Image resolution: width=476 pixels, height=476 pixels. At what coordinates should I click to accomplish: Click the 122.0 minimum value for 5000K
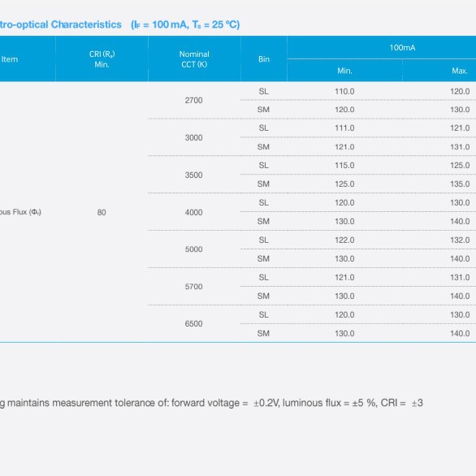[x=344, y=240]
